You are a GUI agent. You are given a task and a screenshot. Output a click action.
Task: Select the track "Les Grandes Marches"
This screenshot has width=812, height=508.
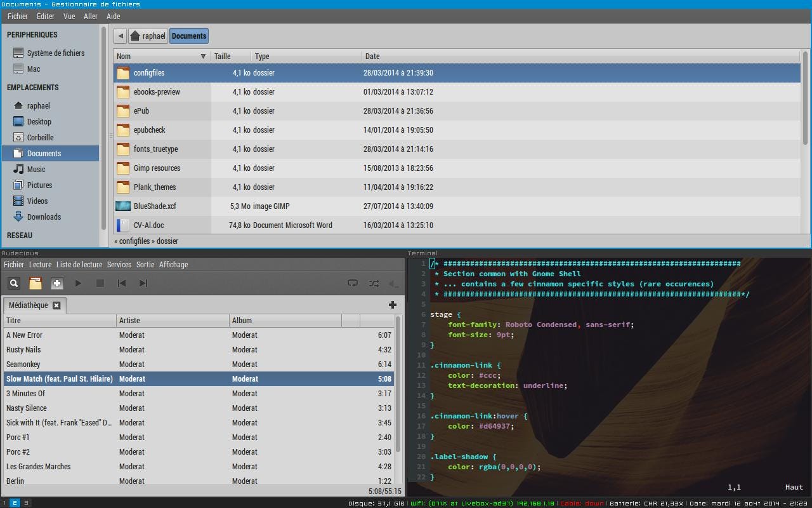pyautogui.click(x=199, y=467)
